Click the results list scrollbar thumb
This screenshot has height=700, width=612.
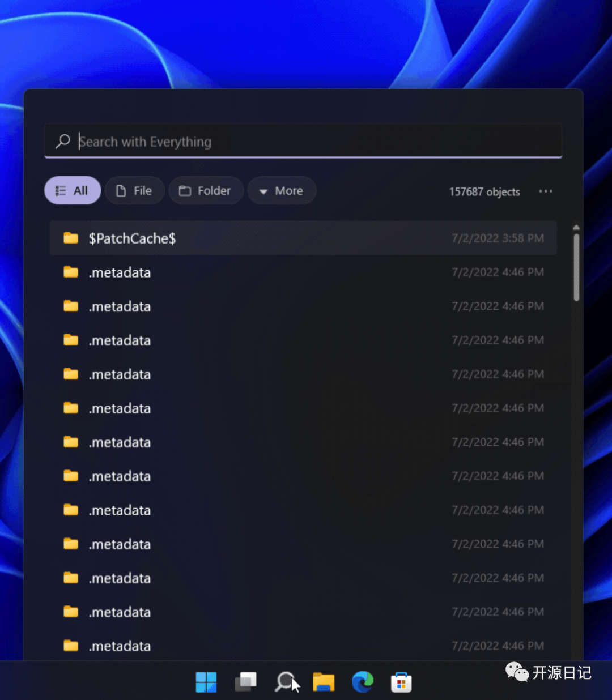pos(576,267)
